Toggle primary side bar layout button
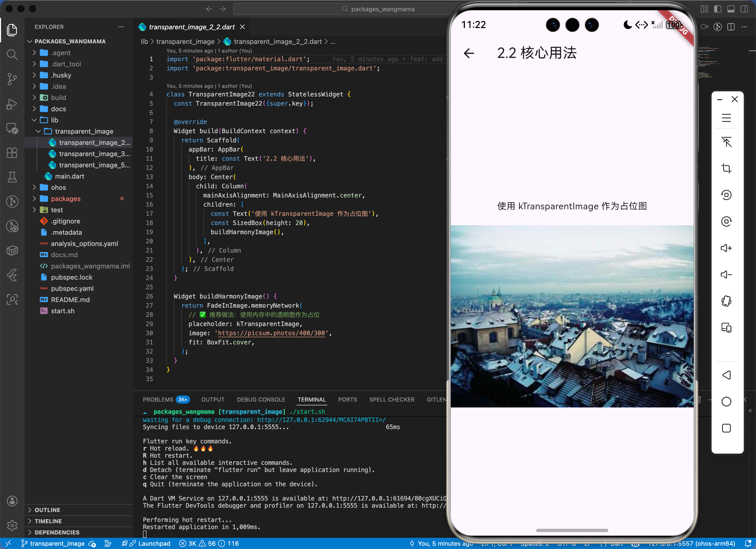 tap(717, 9)
